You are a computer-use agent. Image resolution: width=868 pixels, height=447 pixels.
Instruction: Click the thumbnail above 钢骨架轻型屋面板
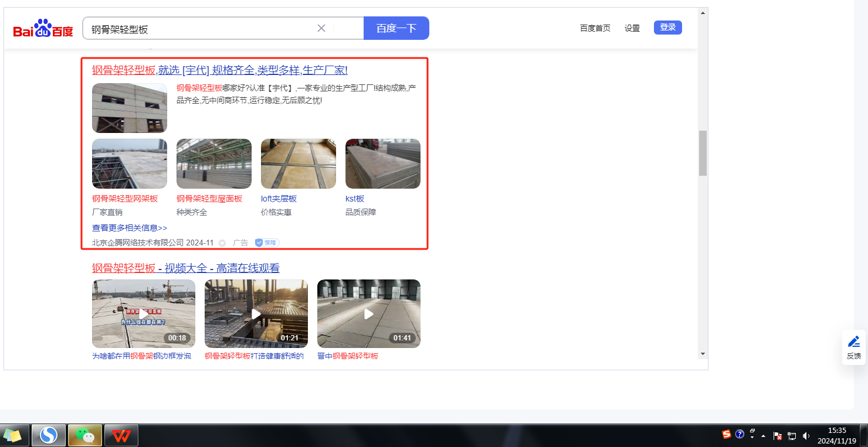(214, 163)
